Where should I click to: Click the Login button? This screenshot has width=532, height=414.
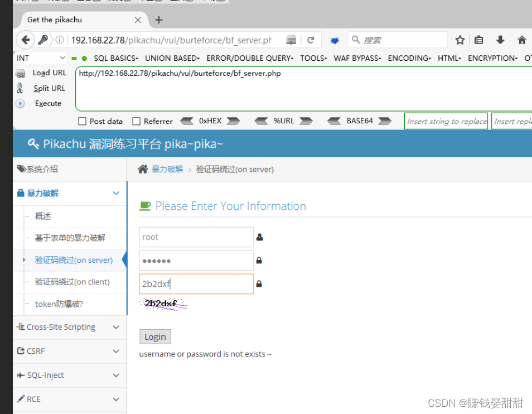(x=155, y=337)
